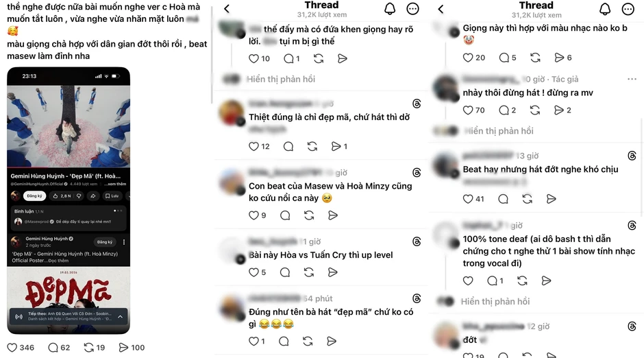Like the 'nhảy thôi đừng hát' comment
Viewport: 644px width, 358px height.
pyautogui.click(x=468, y=110)
